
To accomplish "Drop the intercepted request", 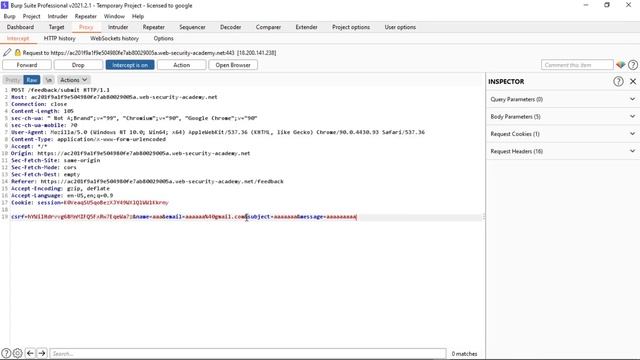I will 78,65.
